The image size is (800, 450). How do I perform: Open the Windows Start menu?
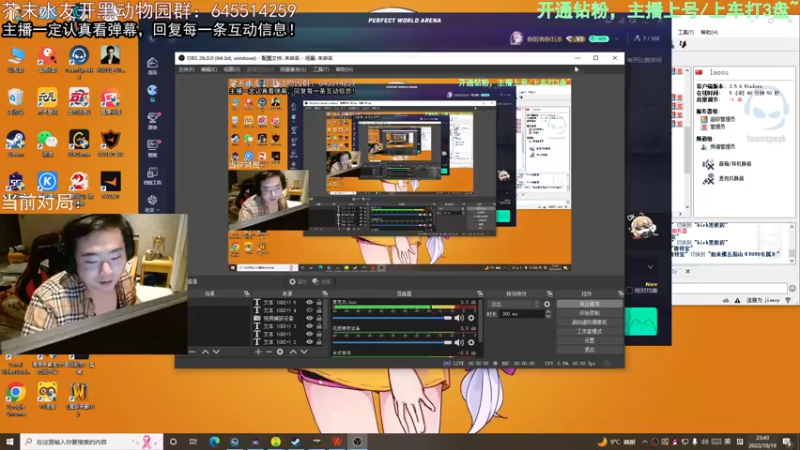[10, 441]
